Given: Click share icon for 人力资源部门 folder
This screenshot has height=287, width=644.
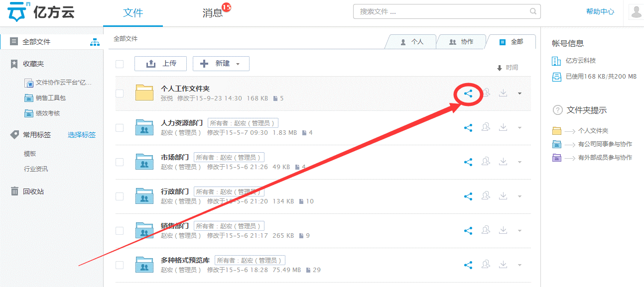Looking at the screenshot, I should coord(468,128).
